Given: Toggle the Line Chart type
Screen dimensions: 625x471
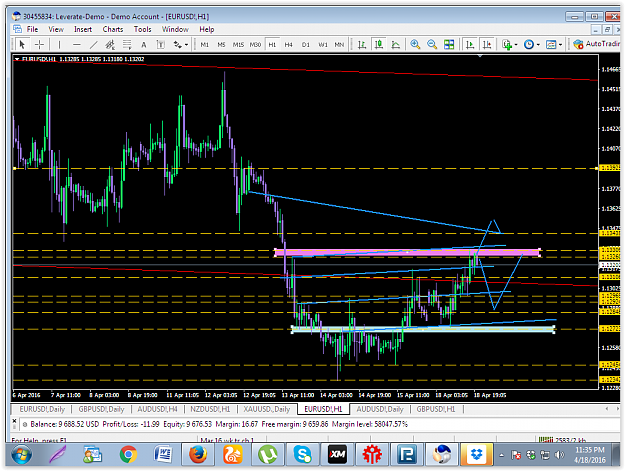Looking at the screenshot, I should pos(395,44).
